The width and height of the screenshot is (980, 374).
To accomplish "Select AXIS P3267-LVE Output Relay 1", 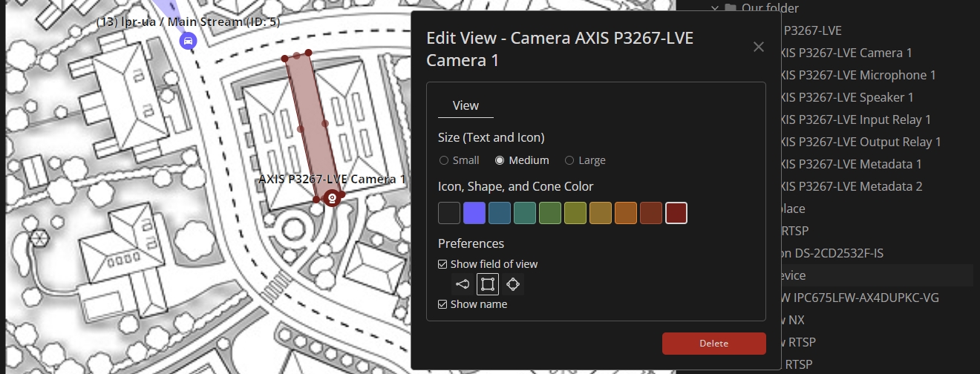I will [x=860, y=142].
